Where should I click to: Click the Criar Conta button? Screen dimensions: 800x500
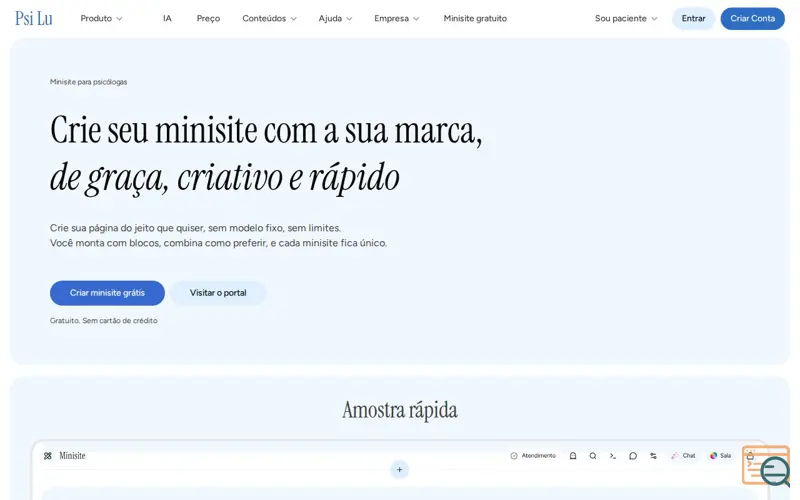[x=753, y=18]
